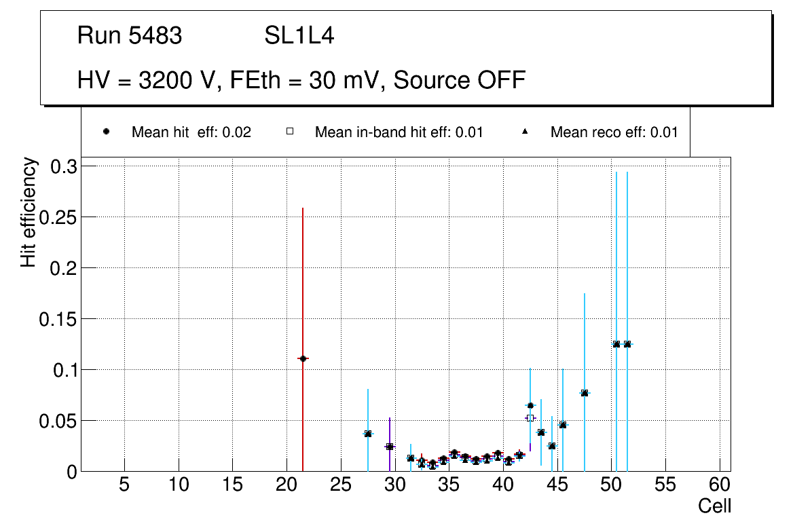Image resolution: width=812 pixels, height=524 pixels.
Task: Click the filled circle legend marker
Action: point(107,132)
